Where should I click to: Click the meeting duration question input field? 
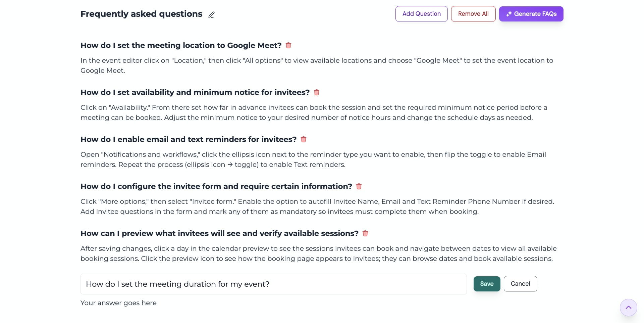point(273,284)
